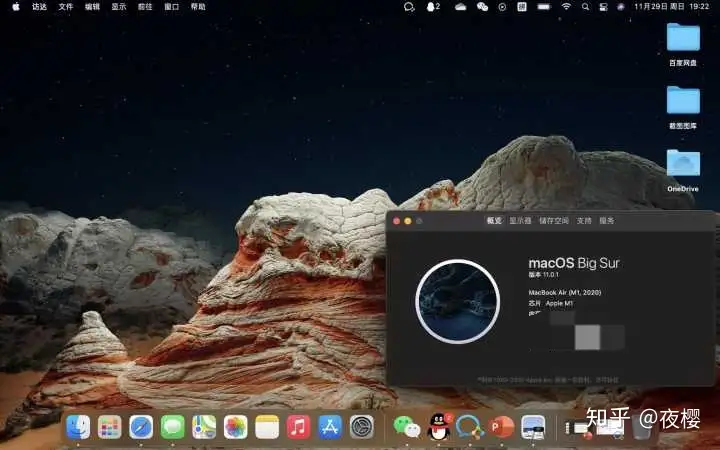The width and height of the screenshot is (720, 450).
Task: Show battery status in menu bar
Action: click(x=544, y=6)
